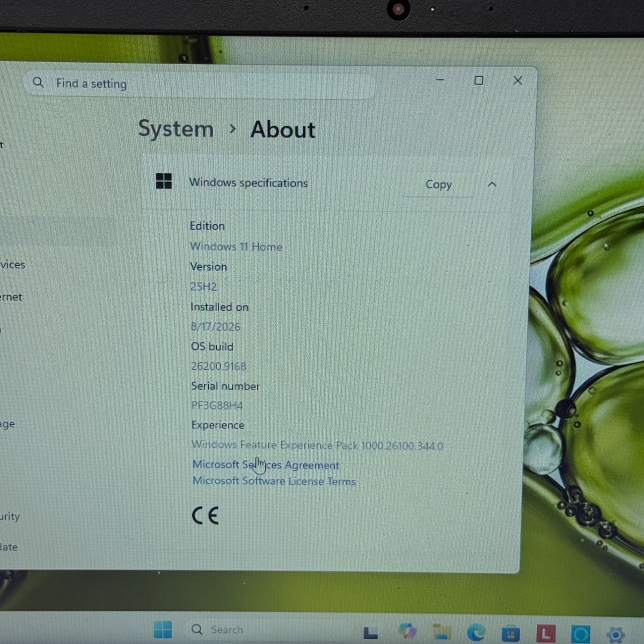Click the Find a setting search box
The height and width of the screenshot is (644, 644).
pyautogui.click(x=200, y=84)
